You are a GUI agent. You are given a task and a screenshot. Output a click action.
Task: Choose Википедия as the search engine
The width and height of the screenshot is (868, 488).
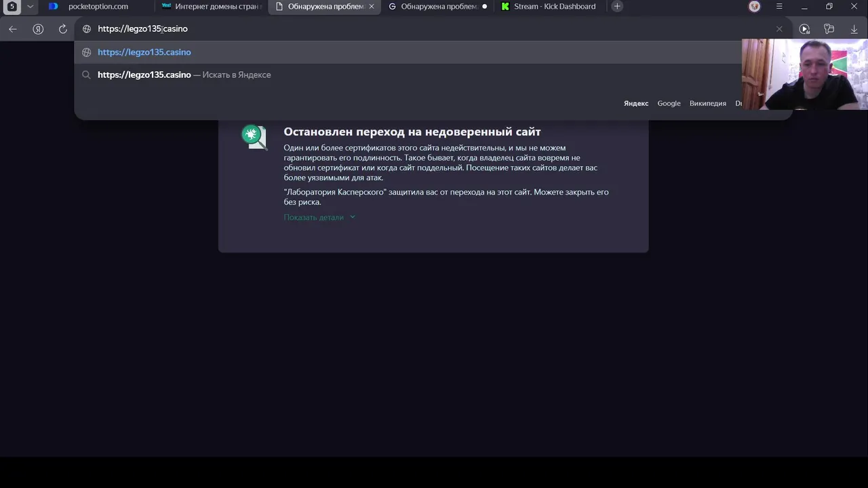pyautogui.click(x=708, y=103)
